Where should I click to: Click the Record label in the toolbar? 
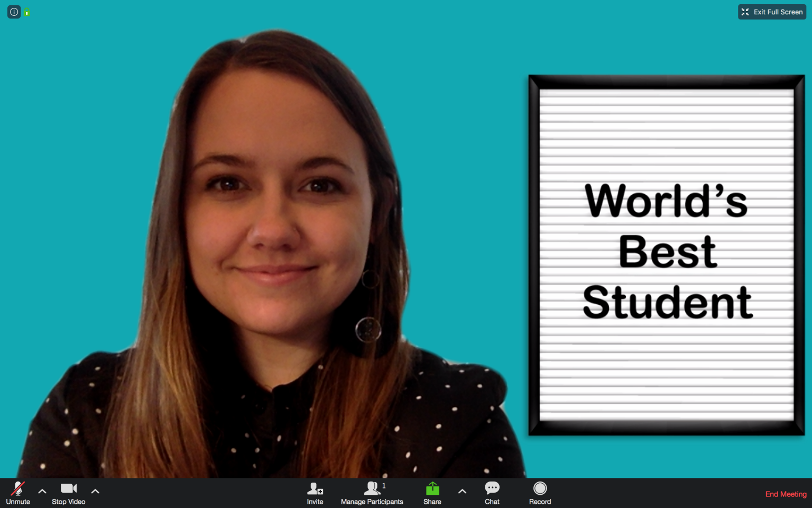(x=540, y=502)
